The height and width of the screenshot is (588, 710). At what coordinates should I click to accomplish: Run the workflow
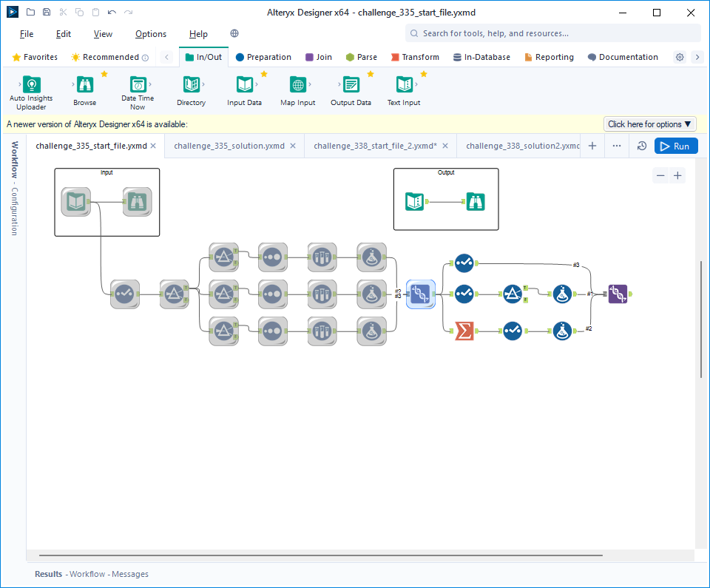[x=675, y=146]
